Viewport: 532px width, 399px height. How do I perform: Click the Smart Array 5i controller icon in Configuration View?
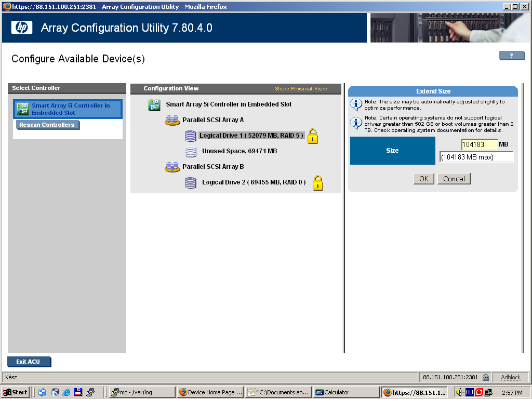pyautogui.click(x=154, y=105)
